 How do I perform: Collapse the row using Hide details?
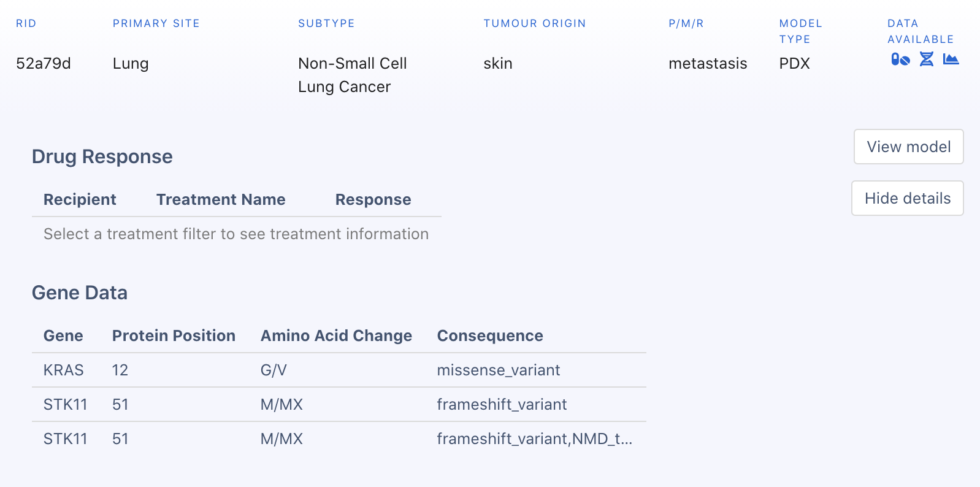(907, 198)
